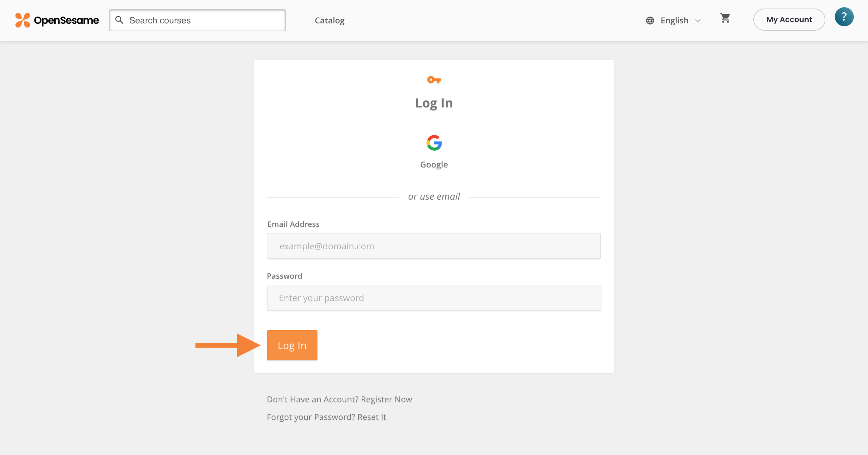This screenshot has height=455, width=868.
Task: Open the shopping cart
Action: pyautogui.click(x=725, y=18)
